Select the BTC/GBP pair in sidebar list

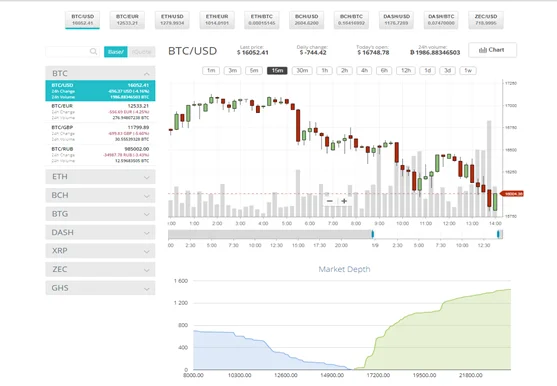(x=100, y=133)
